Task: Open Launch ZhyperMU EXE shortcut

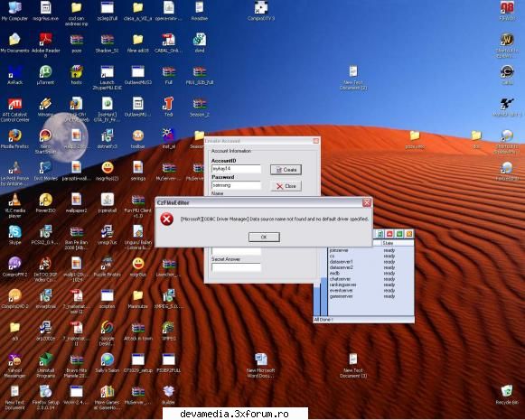Action: click(108, 78)
